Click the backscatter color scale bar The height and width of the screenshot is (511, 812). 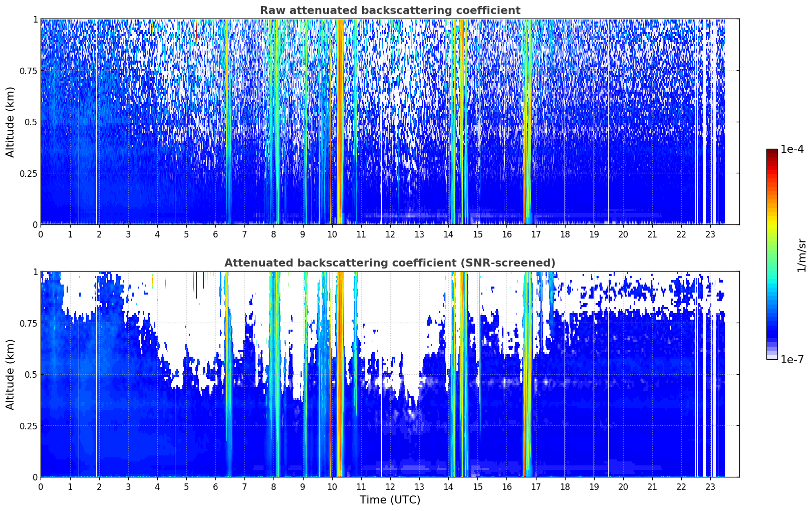click(x=772, y=254)
